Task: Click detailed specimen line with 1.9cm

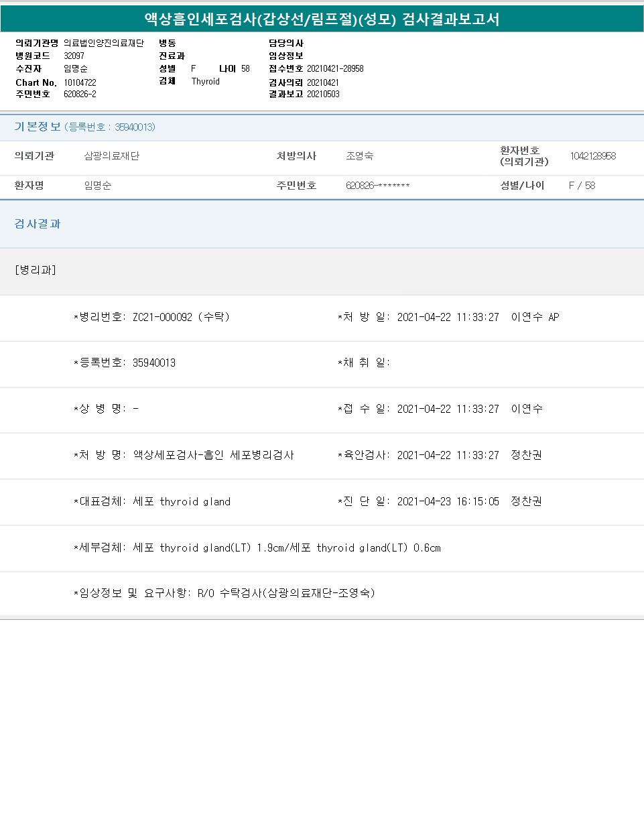Action: pyautogui.click(x=257, y=548)
